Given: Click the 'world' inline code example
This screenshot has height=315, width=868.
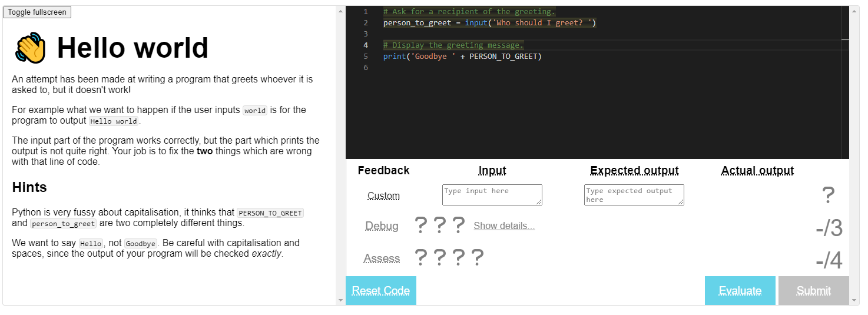Looking at the screenshot, I should tap(255, 110).
